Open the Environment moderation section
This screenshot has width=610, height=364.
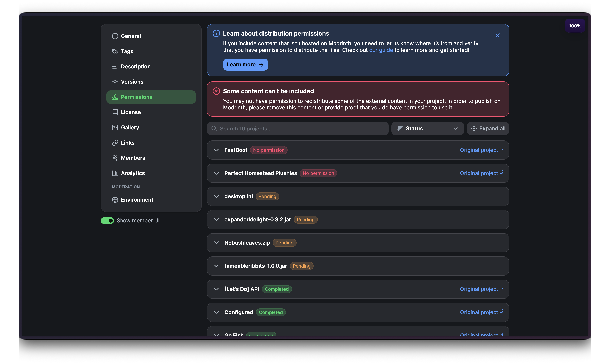(x=151, y=200)
